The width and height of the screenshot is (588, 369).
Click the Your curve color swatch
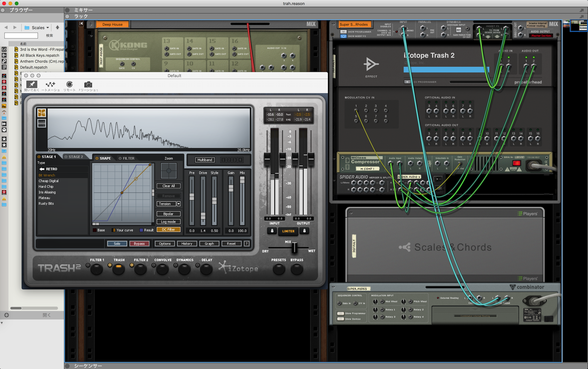pyautogui.click(x=114, y=230)
